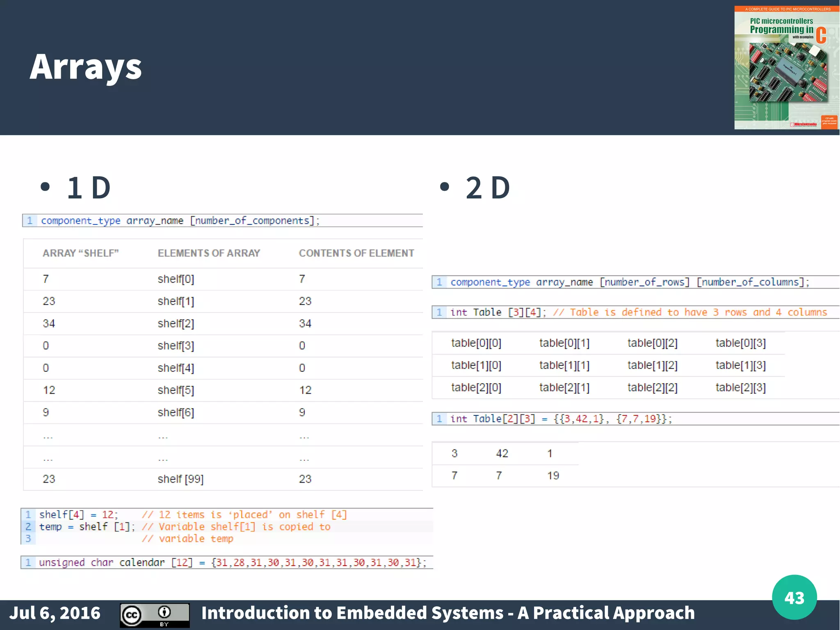Click the table[0][0] cell
The height and width of the screenshot is (630, 840).
coord(476,343)
